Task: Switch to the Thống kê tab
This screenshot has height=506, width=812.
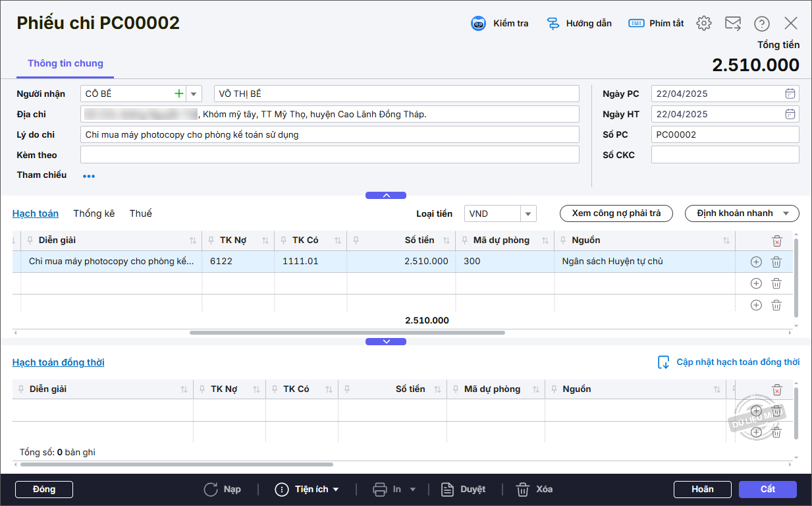Action: tap(94, 213)
